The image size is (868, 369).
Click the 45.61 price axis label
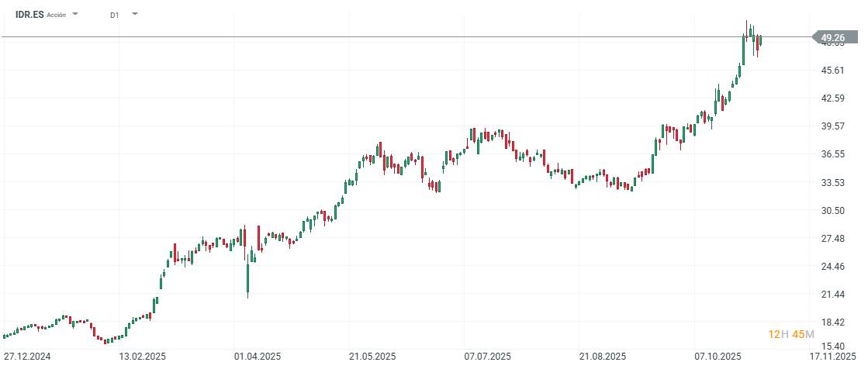point(833,71)
